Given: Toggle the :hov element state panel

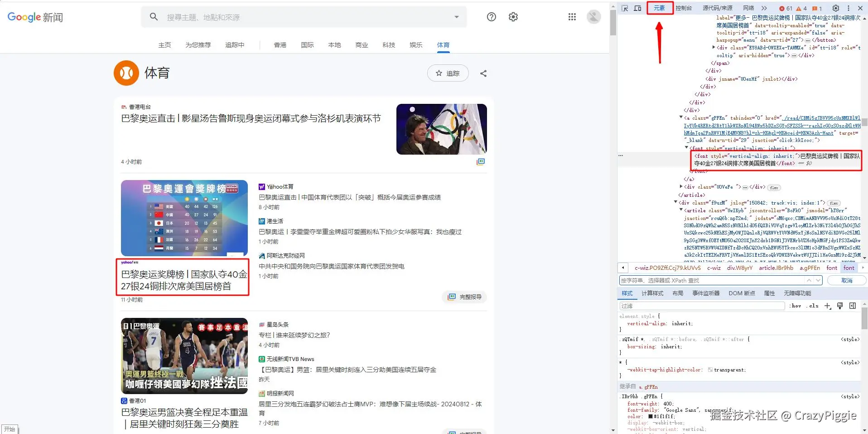Looking at the screenshot, I should (796, 306).
